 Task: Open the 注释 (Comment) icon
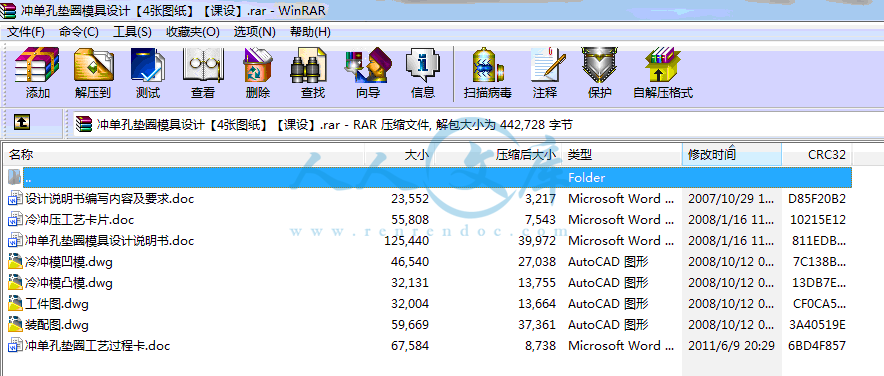coord(545,73)
